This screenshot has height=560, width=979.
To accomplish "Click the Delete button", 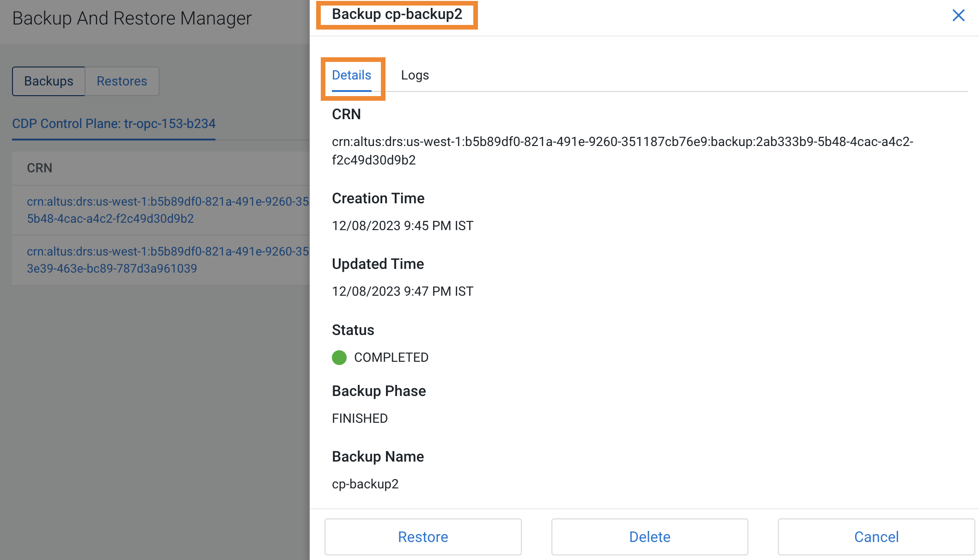I will [649, 536].
